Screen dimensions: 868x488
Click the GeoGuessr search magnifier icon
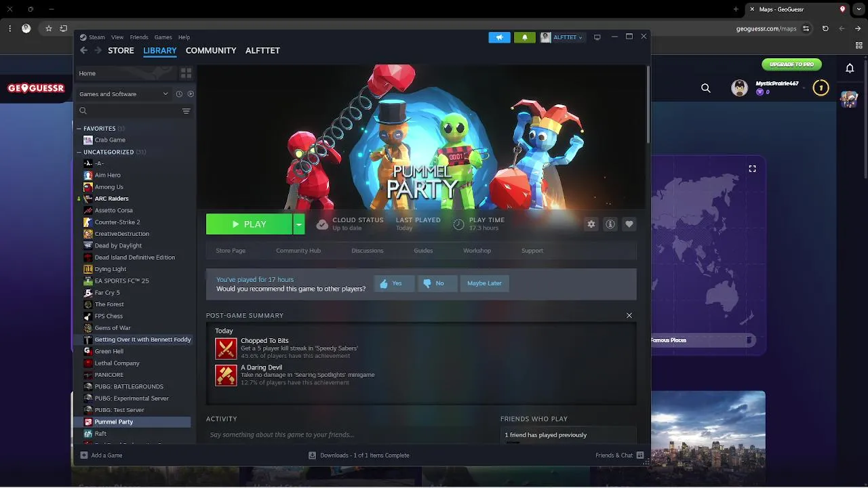(706, 88)
